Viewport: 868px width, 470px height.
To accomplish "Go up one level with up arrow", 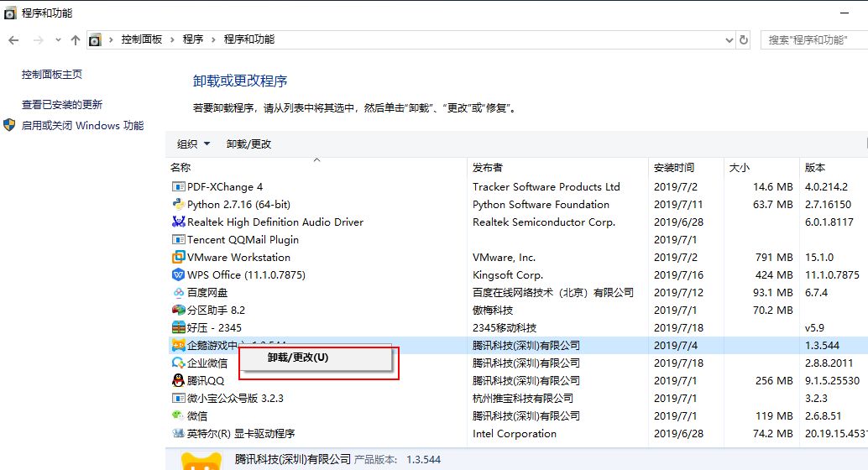I will click(76, 39).
